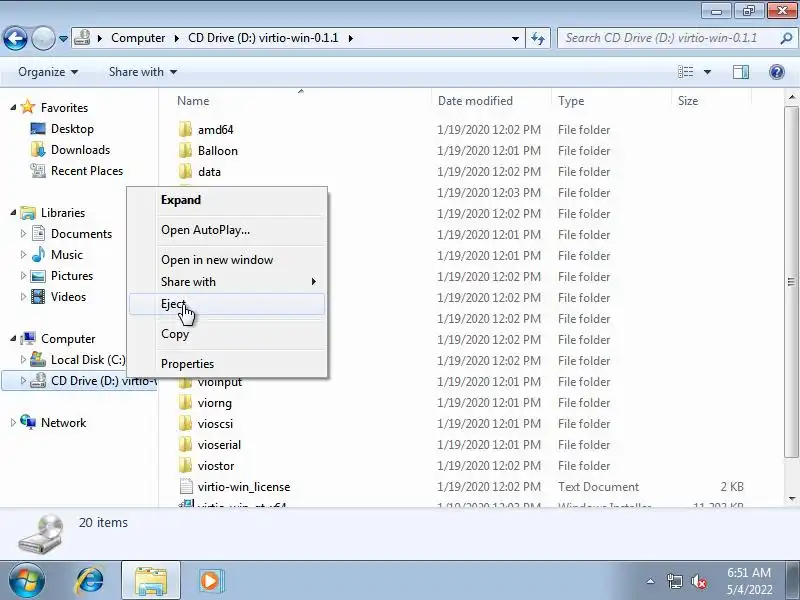The image size is (800, 600).
Task: Toggle the preview pane button
Action: 741,72
